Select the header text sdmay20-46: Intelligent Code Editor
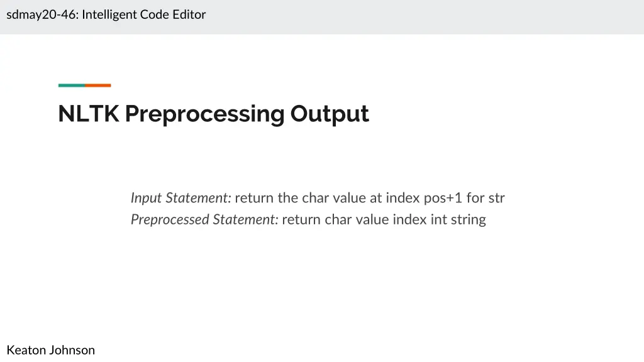 [x=106, y=14]
